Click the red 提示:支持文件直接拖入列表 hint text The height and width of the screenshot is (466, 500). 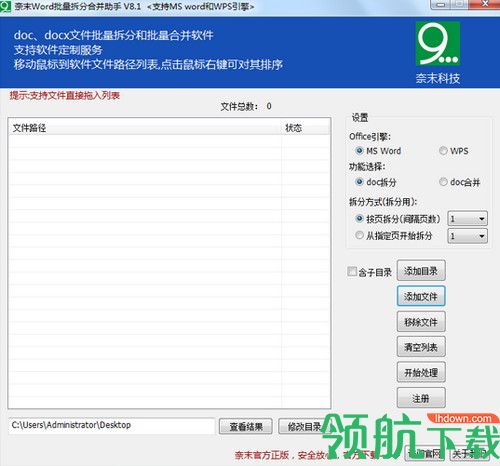[65, 96]
